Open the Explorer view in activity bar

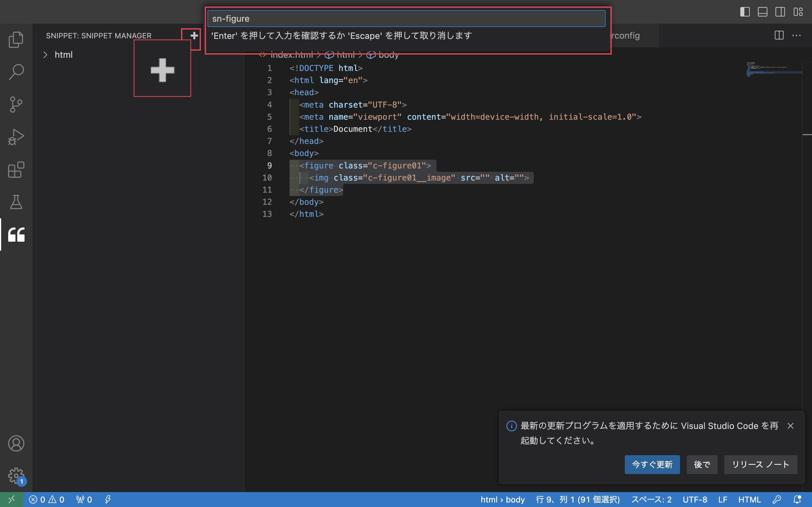16,39
